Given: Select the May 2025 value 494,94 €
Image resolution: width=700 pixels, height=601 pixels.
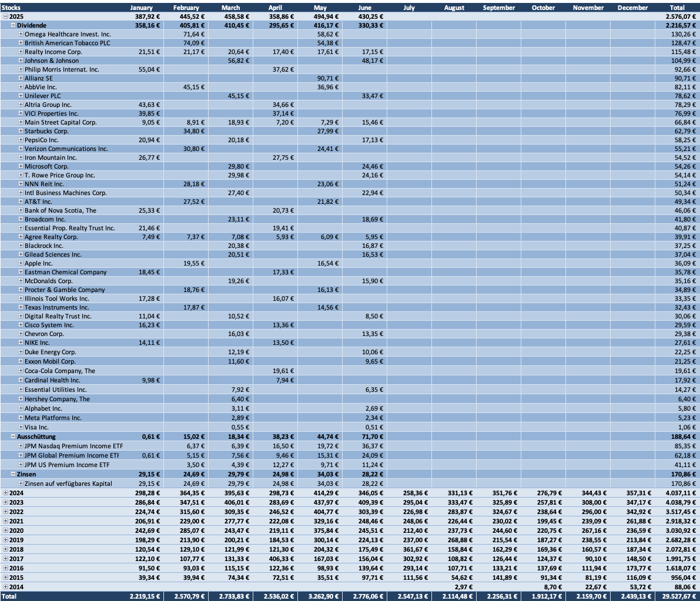Looking at the screenshot, I should pos(326,16).
